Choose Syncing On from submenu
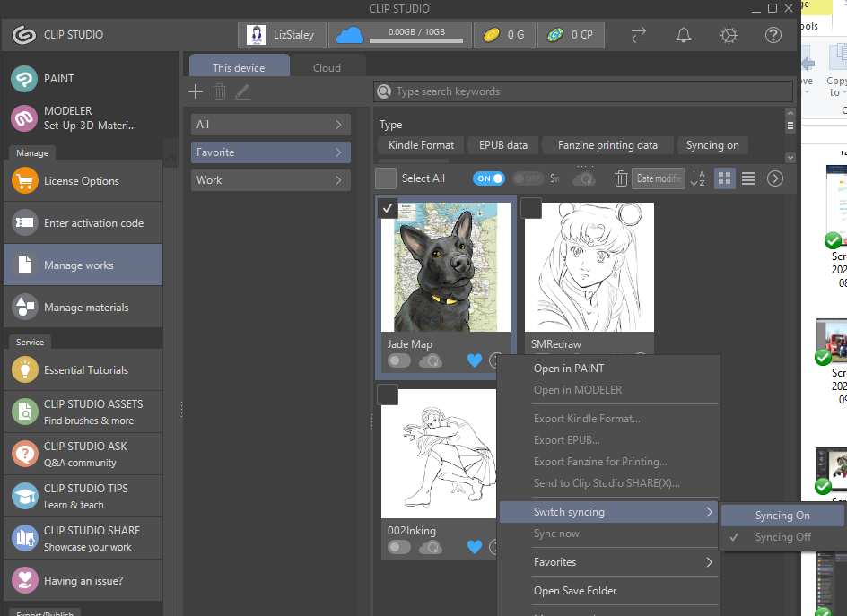 [x=782, y=516]
